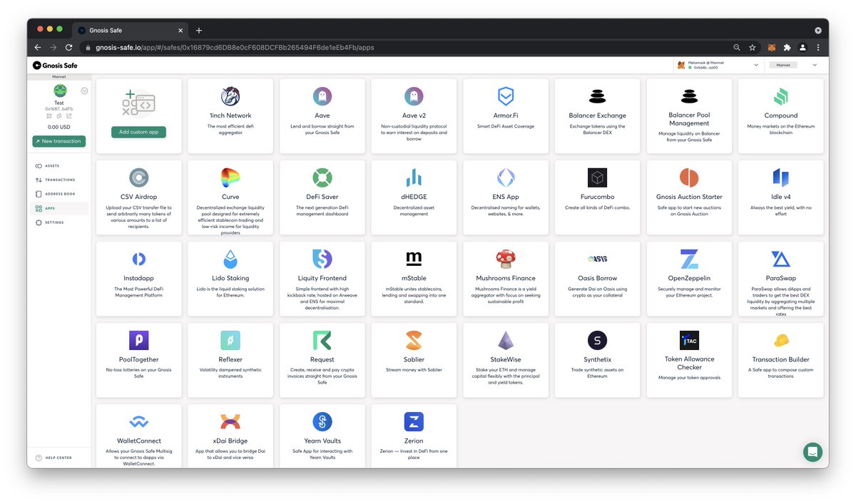Select Apps in the sidebar

point(59,208)
